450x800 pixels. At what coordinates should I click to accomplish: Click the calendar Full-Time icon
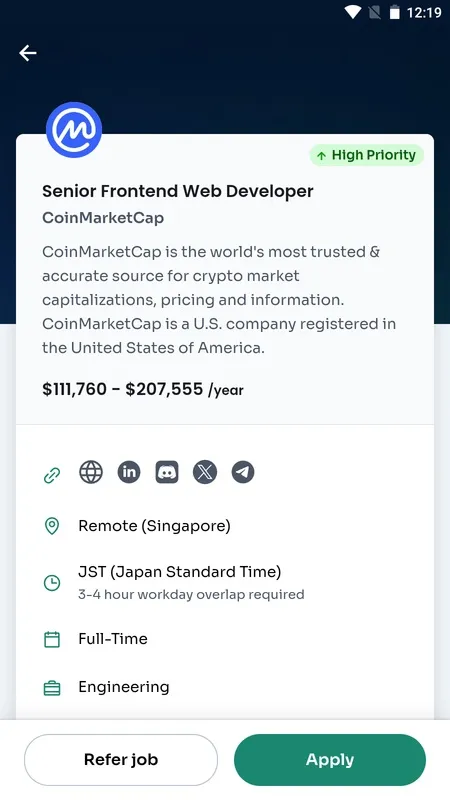coord(52,639)
